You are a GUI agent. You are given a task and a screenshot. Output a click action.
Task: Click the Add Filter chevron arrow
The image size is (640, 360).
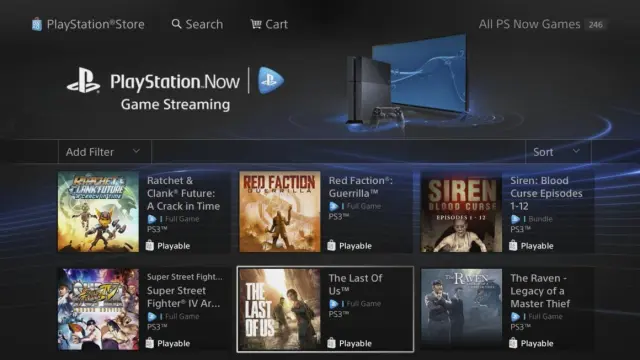136,151
